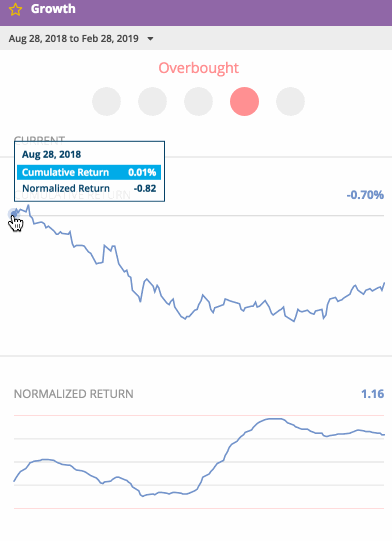The image size is (392, 541).
Task: Click the Overbought status label
Action: coord(198,68)
